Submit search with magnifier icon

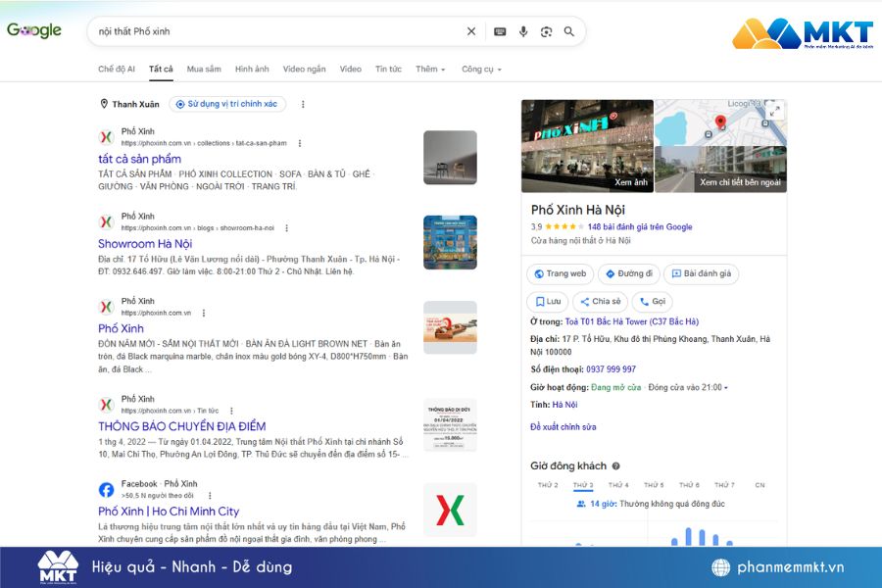(x=569, y=31)
